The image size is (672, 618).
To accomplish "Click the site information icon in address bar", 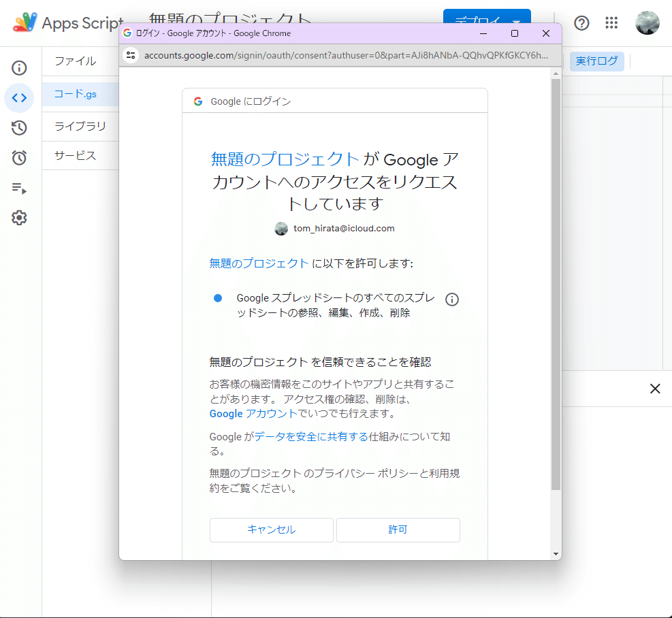I will coord(131,55).
